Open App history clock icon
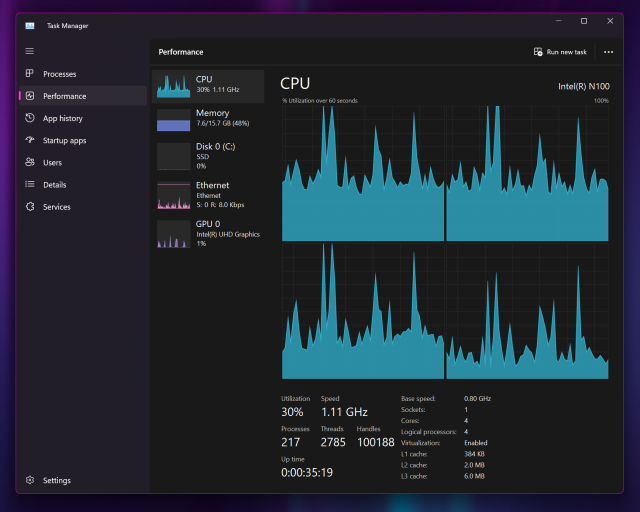Image resolution: width=640 pixels, height=512 pixels. [29, 118]
